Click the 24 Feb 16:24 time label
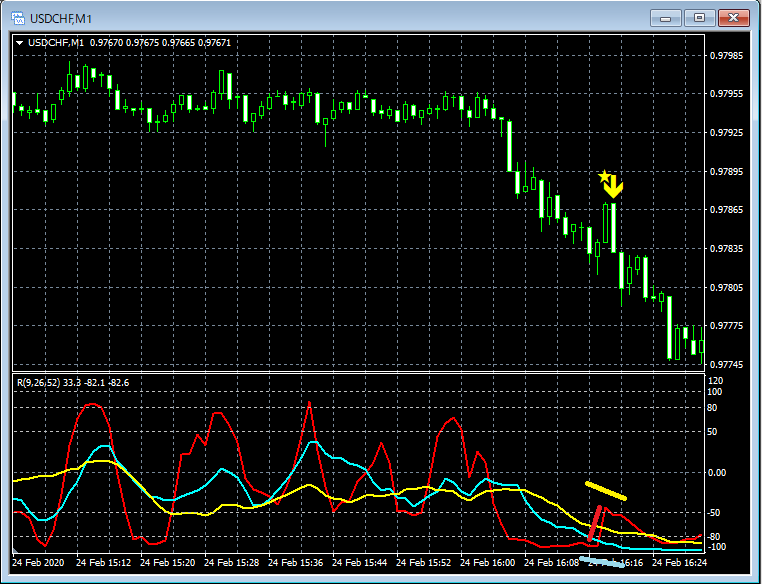 679,563
